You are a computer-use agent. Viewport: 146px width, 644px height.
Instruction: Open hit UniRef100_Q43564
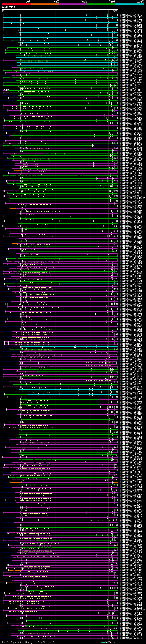point(131,27)
